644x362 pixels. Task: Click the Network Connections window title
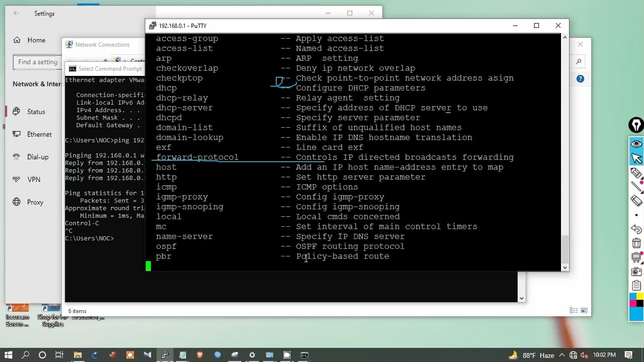coord(102,45)
